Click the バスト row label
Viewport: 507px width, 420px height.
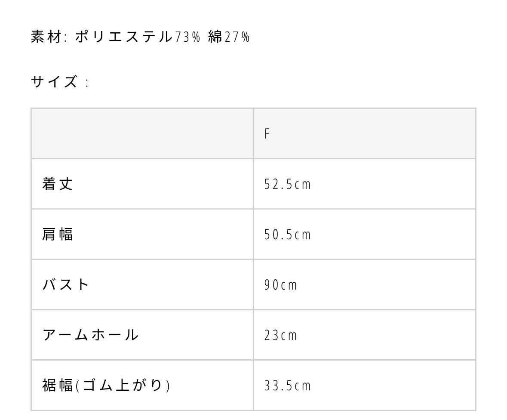click(66, 284)
